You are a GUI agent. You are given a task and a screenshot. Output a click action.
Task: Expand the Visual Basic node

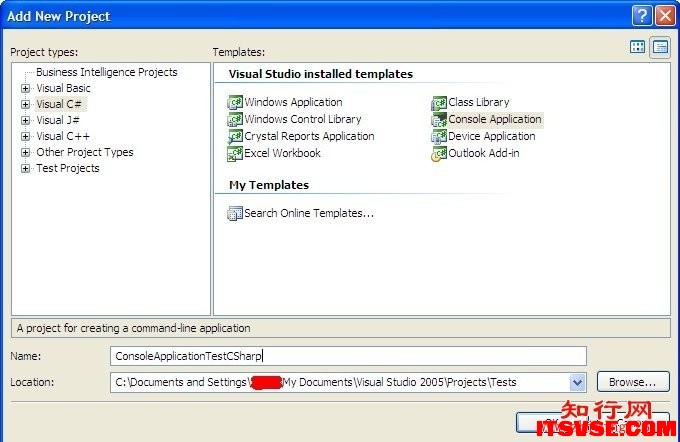pyautogui.click(x=26, y=88)
